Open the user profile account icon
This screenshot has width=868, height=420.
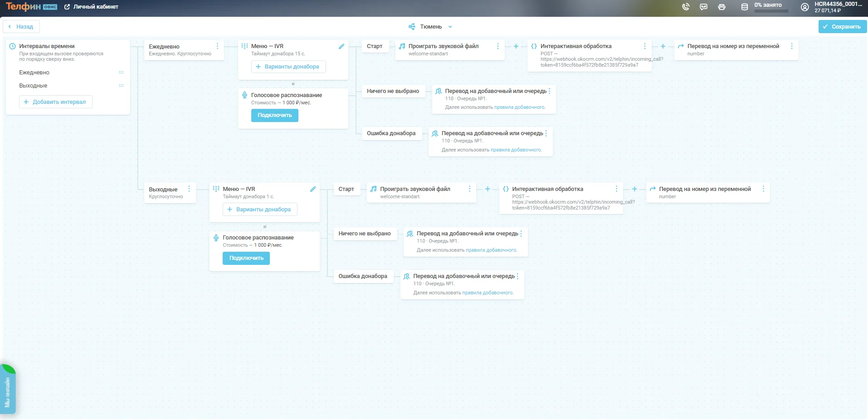tap(805, 7)
